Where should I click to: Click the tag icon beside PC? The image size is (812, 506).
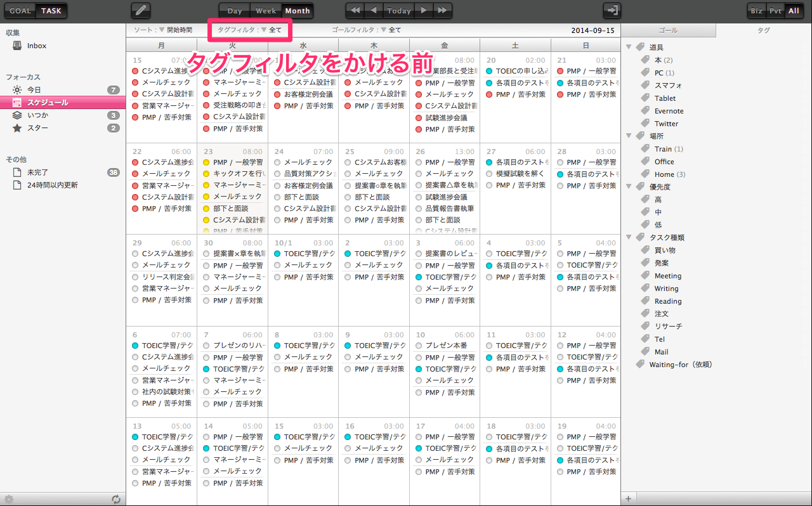646,73
